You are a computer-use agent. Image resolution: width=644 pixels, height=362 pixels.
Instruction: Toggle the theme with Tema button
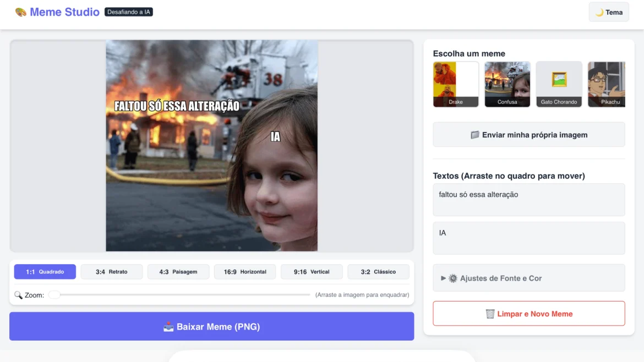click(609, 12)
